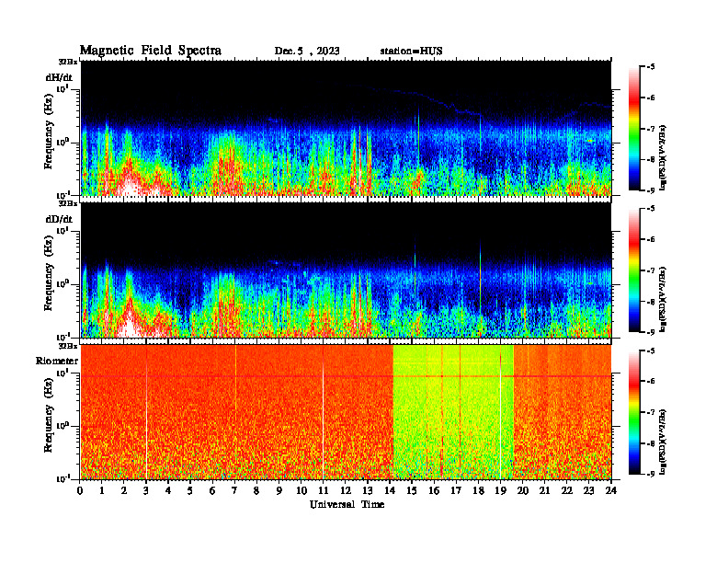Image resolution: width=728 pixels, height=563 pixels.
Task: Click the 32Hz label atop the dH/dt panel
Action: [68, 62]
